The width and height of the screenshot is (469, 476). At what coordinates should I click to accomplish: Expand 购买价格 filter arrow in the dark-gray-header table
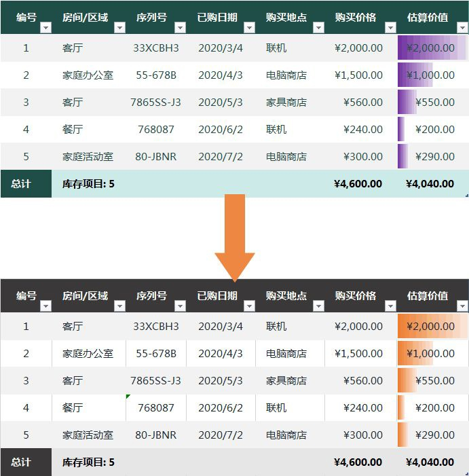click(x=390, y=306)
